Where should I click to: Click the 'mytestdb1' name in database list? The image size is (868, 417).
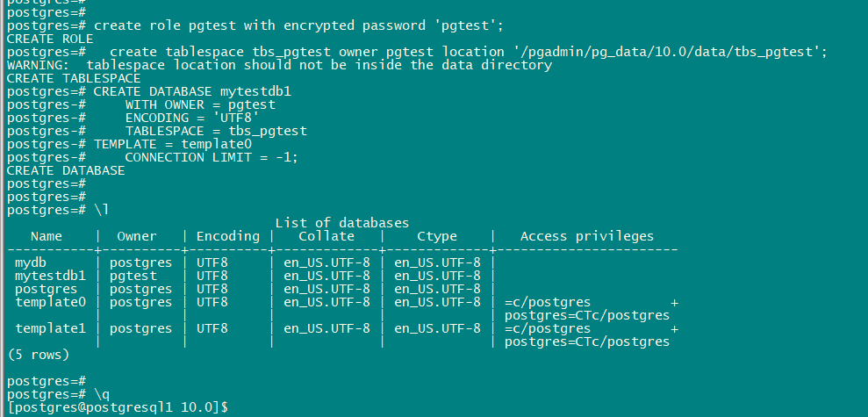(x=50, y=276)
